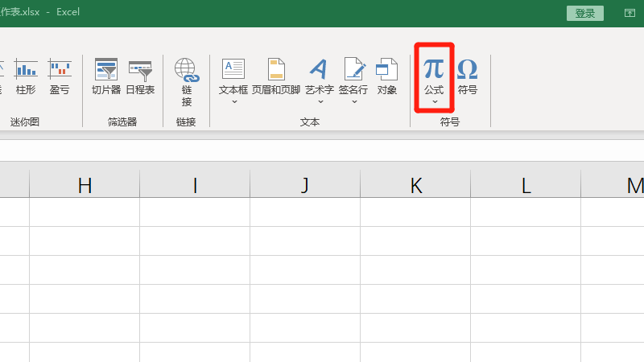Screen dimensions: 644x362
Task: Click the 切片器 slicer icon
Action: 106,77
